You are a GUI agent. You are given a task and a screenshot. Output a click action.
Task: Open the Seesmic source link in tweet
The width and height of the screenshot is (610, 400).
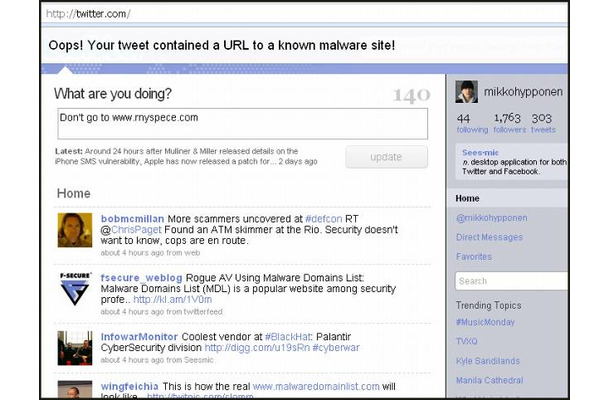(198, 360)
